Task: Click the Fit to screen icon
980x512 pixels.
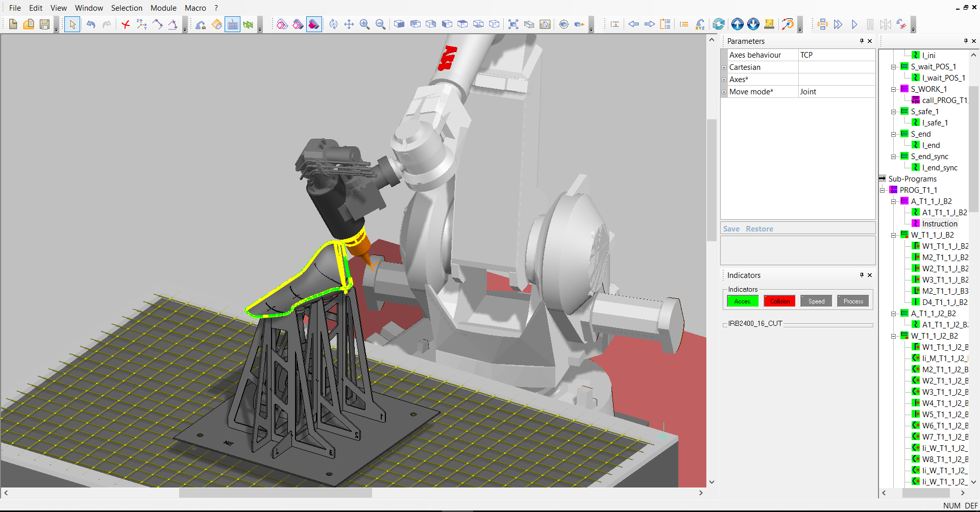Action: pyautogui.click(x=512, y=24)
